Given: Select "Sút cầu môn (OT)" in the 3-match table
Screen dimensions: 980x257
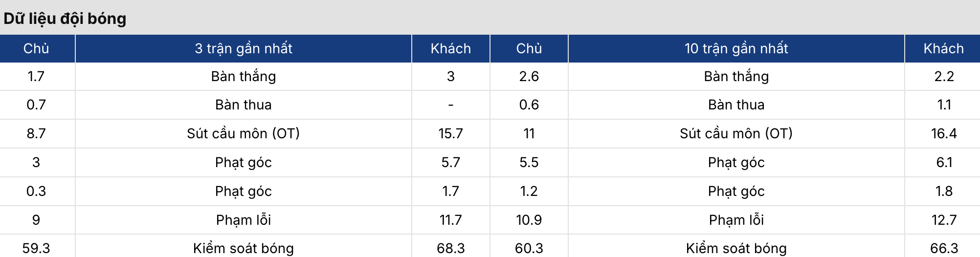Looking at the screenshot, I should pyautogui.click(x=243, y=133).
